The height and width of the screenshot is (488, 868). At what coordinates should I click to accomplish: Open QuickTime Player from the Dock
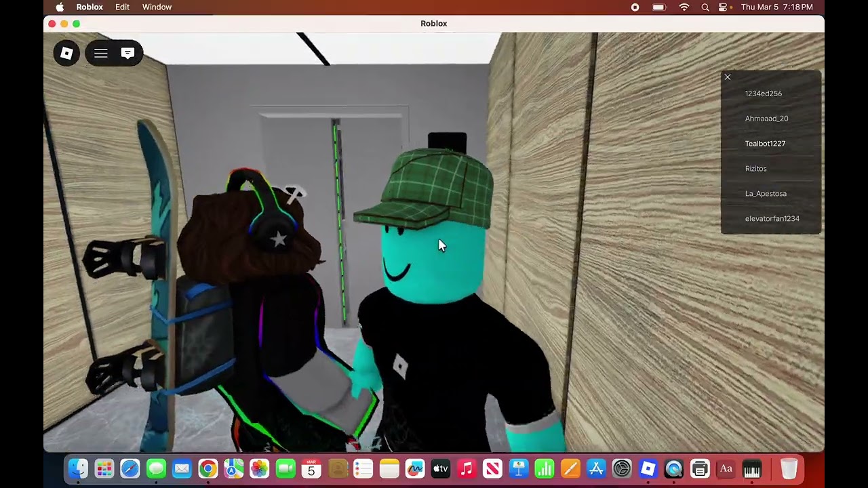(x=674, y=468)
